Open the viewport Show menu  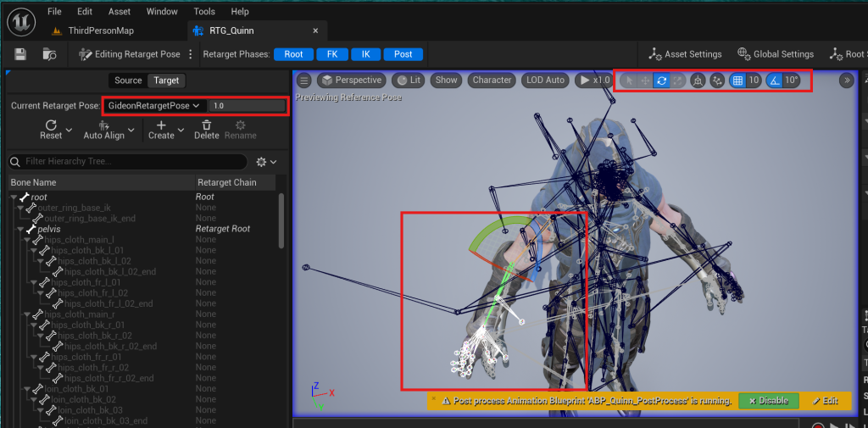[x=446, y=81]
